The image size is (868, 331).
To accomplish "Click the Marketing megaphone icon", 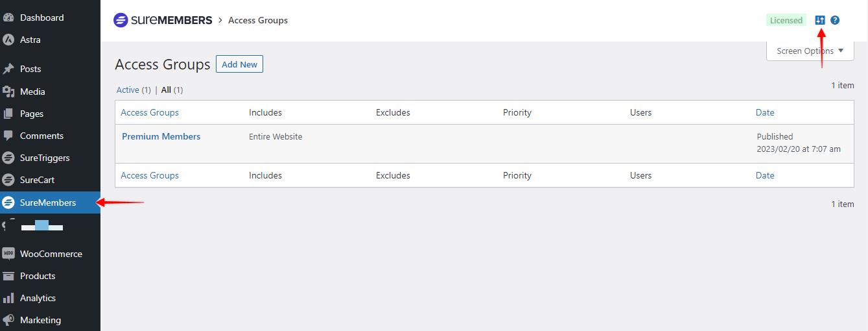I will tap(8, 320).
